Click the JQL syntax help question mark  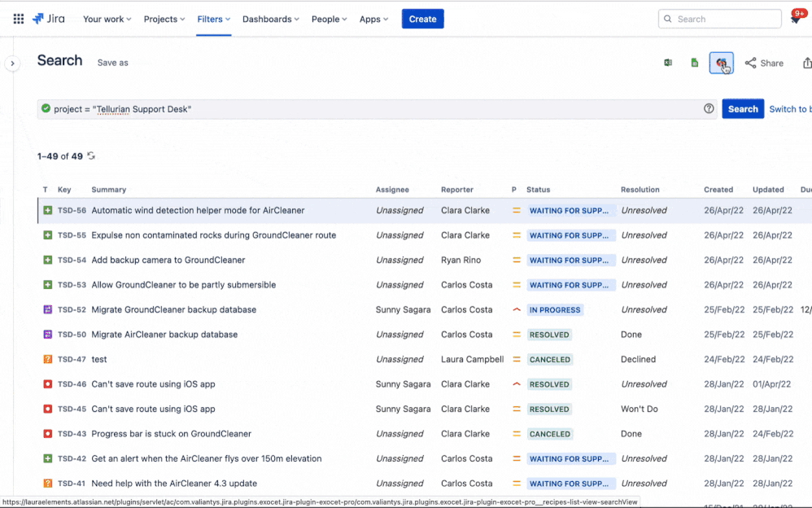[x=709, y=109]
